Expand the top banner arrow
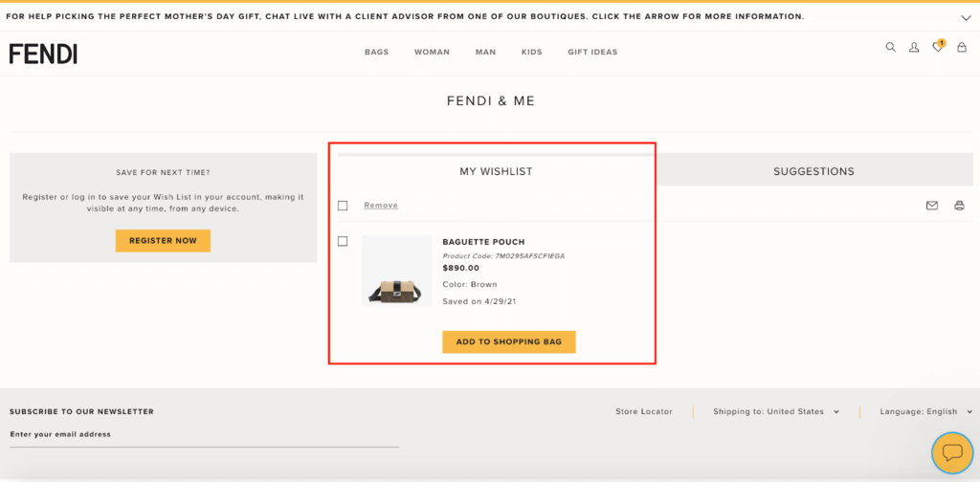 966,17
